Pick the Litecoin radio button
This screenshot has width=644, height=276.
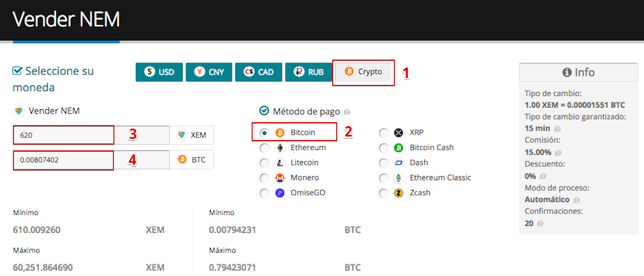point(265,163)
